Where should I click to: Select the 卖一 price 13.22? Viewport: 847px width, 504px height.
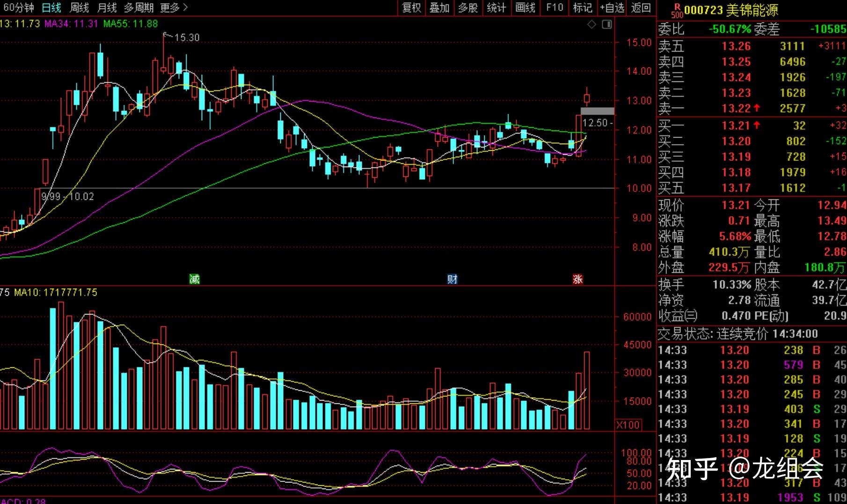coord(736,108)
